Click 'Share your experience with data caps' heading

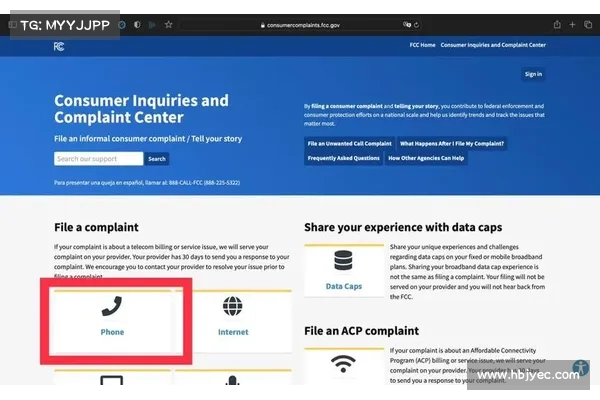pyautogui.click(x=403, y=227)
